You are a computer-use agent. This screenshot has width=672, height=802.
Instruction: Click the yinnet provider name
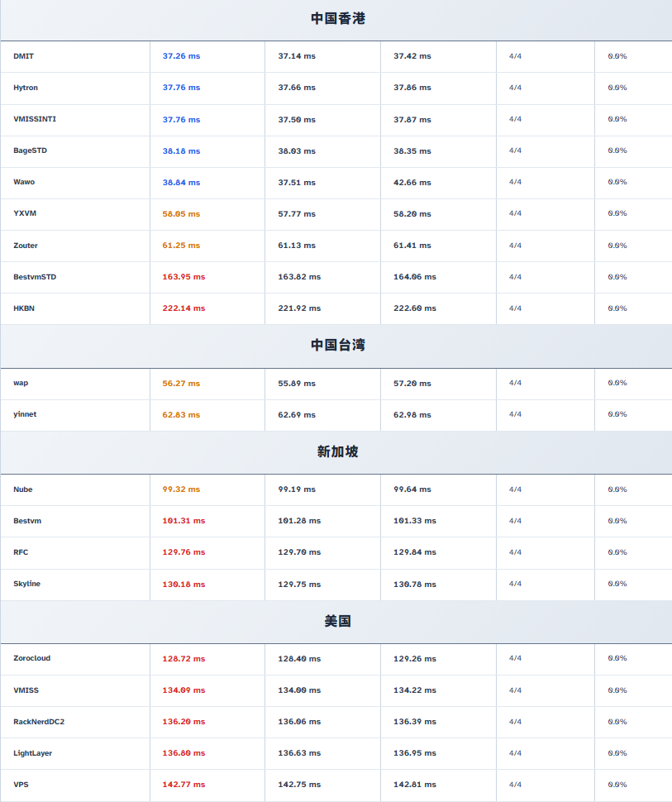[x=25, y=414]
